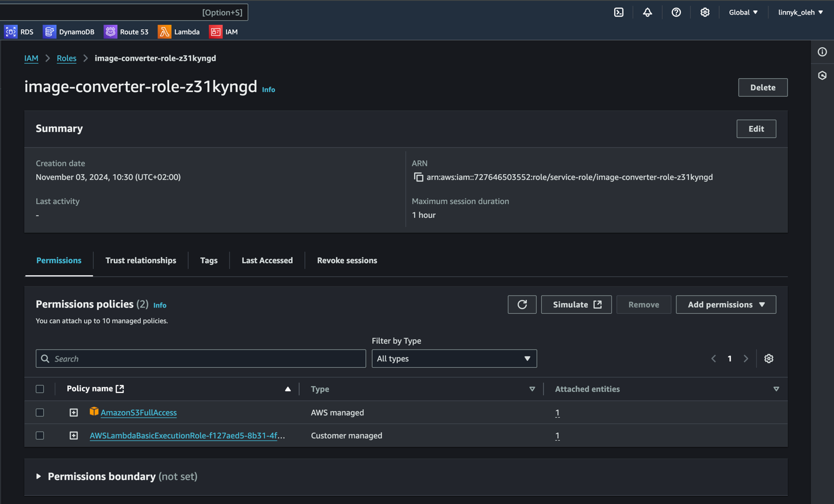Open the Route 53 service shortcut
This screenshot has width=834, height=504.
[x=127, y=32]
